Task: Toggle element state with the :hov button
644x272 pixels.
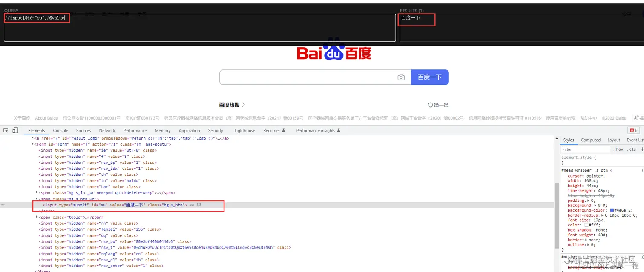Action: coord(618,149)
